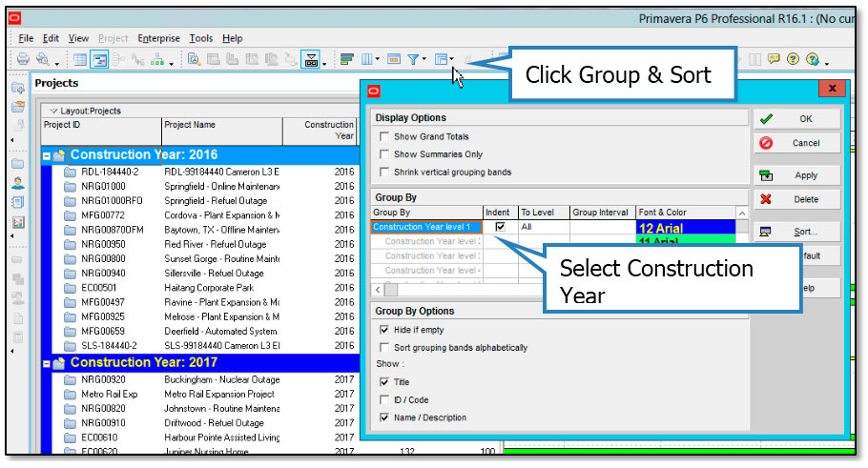Enable the ID / Code checkbox
The image size is (868, 468).
[383, 399]
